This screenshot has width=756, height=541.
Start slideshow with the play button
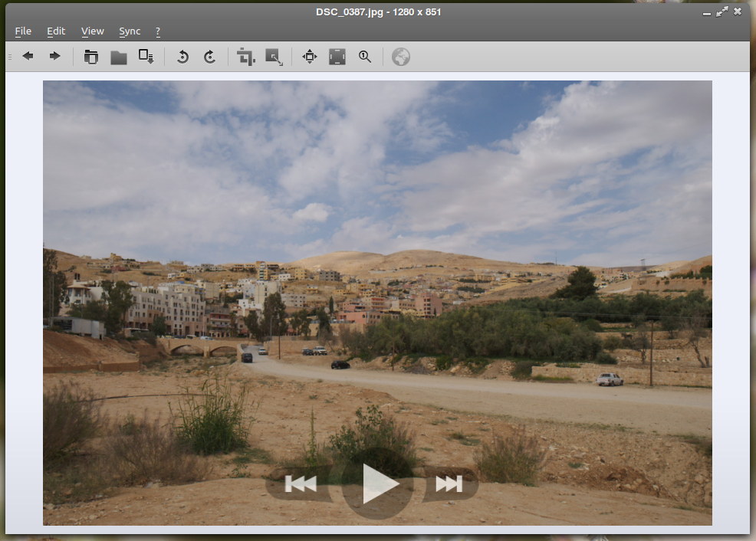tap(377, 484)
